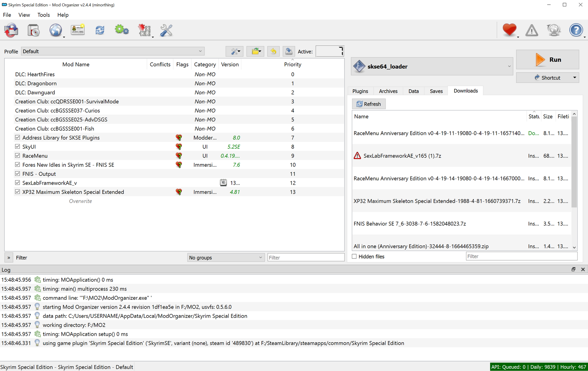Click the warning icon beside SexLabFrameworkAE download
The height and width of the screenshot is (371, 588).
point(357,156)
